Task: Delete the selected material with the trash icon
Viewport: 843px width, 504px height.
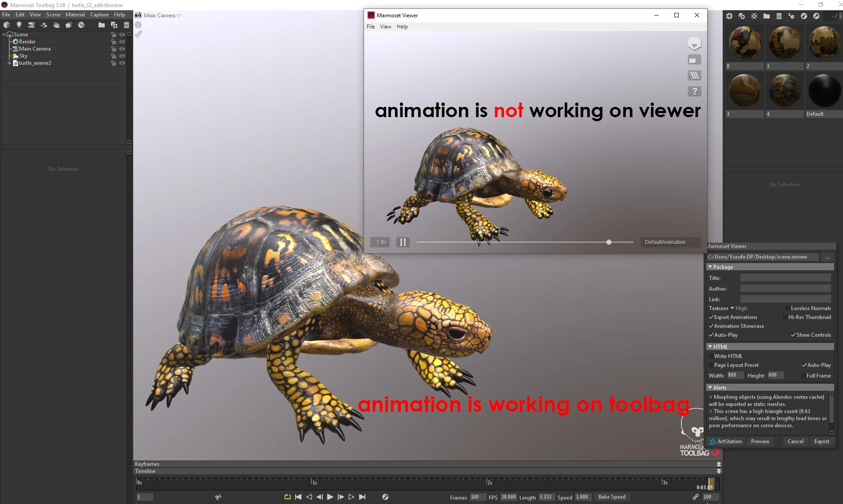Action: pyautogui.click(x=779, y=16)
